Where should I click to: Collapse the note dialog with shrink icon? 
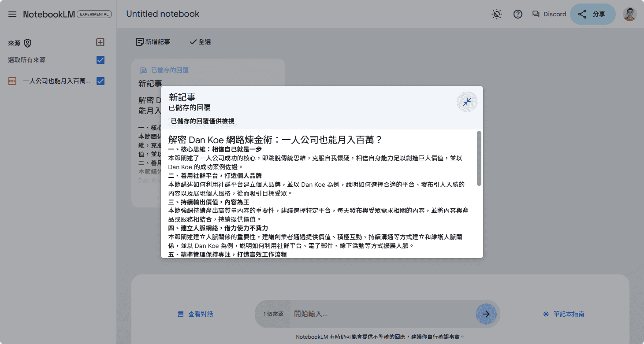pyautogui.click(x=467, y=102)
